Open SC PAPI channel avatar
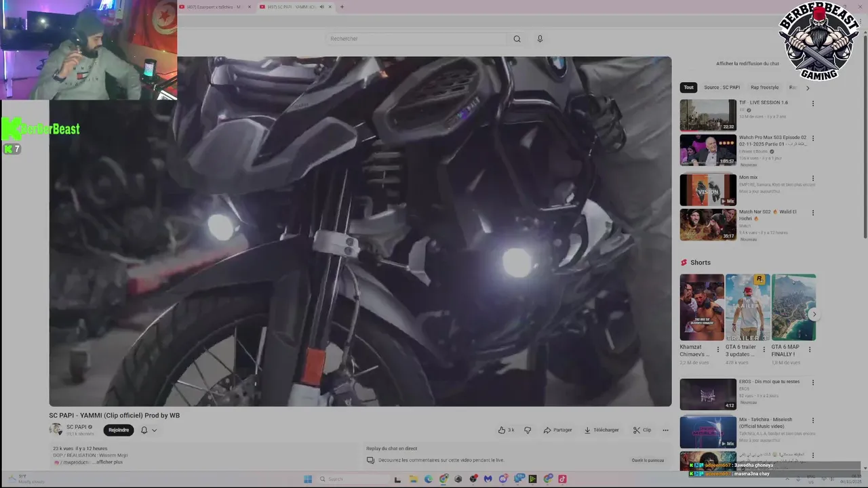The width and height of the screenshot is (868, 488). pos(56,430)
